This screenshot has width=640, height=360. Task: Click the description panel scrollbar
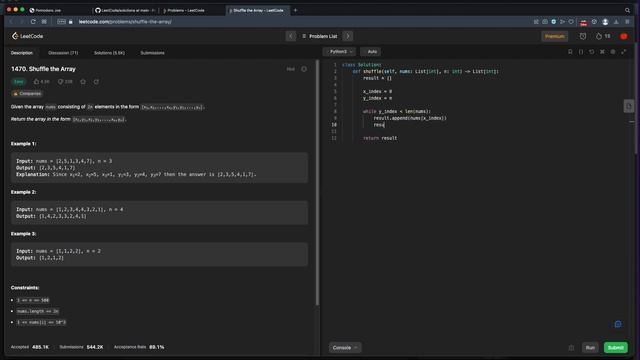pos(317,182)
